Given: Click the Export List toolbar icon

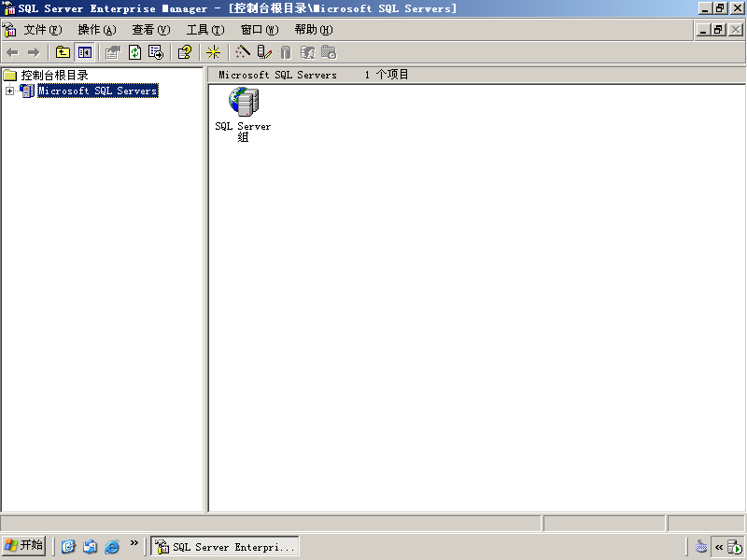Looking at the screenshot, I should tap(156, 52).
